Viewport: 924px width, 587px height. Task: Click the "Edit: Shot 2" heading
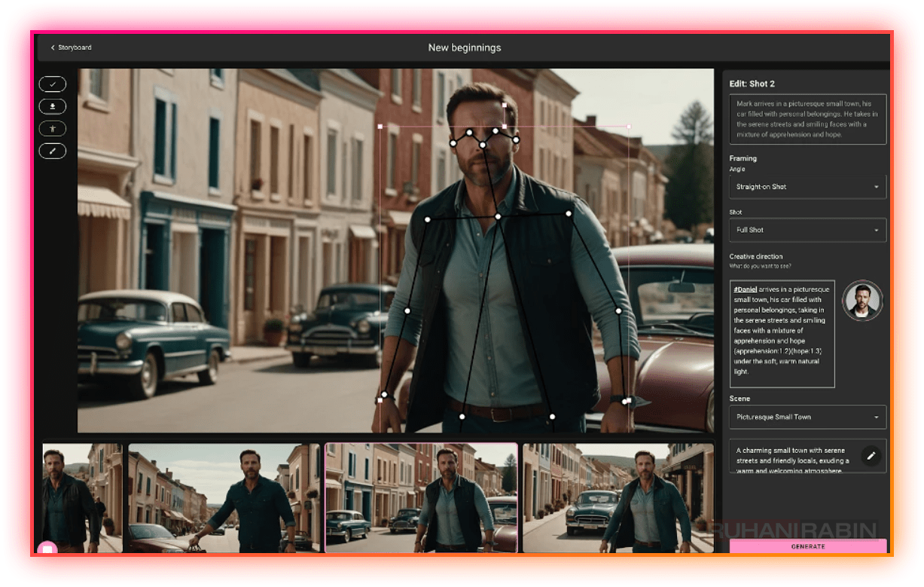(752, 84)
